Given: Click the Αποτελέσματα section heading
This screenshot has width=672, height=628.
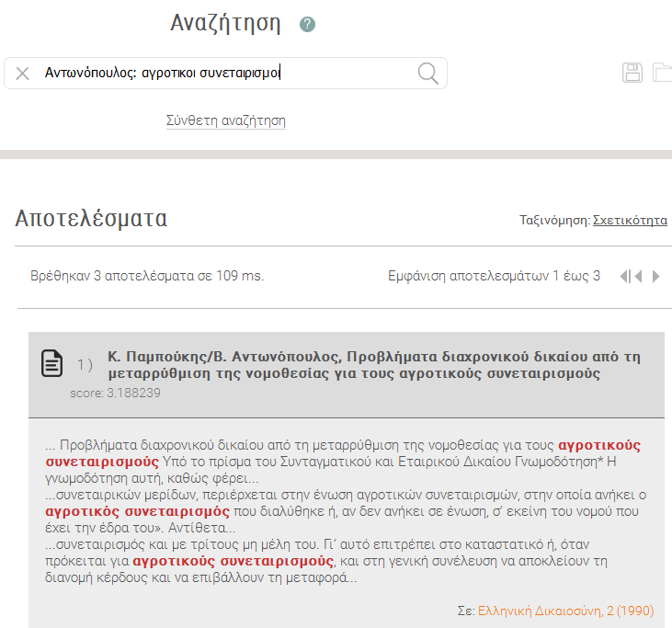Looking at the screenshot, I should (91, 219).
